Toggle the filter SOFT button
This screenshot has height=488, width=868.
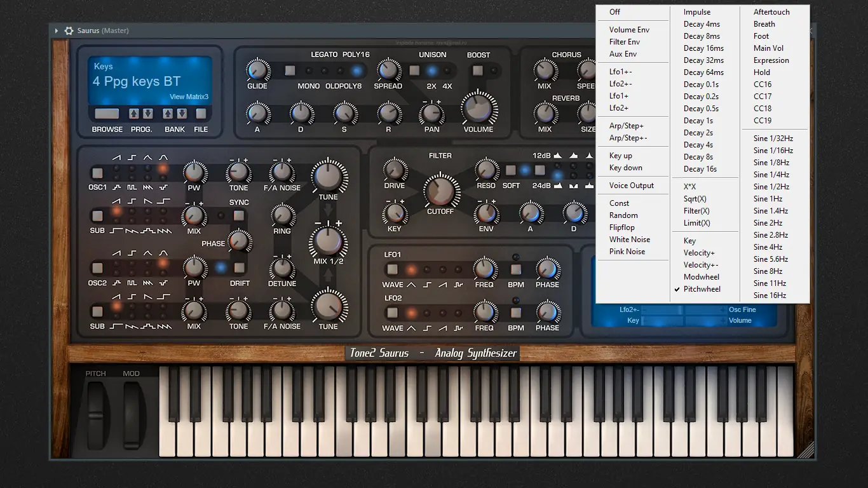point(511,170)
